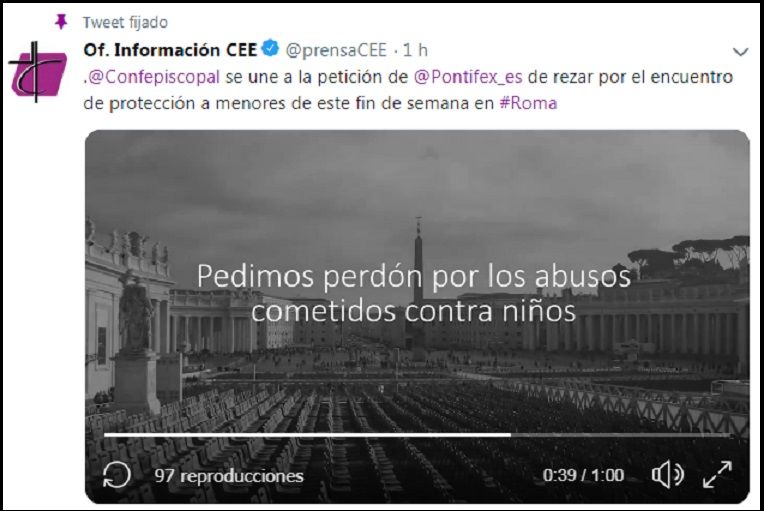Open the tweet via the 1 h timestamp
The image size is (764, 511).
click(415, 50)
